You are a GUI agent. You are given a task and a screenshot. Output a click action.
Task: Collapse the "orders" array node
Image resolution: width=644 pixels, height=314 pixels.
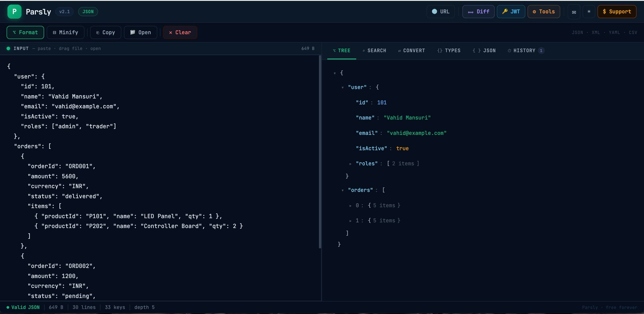pyautogui.click(x=342, y=190)
